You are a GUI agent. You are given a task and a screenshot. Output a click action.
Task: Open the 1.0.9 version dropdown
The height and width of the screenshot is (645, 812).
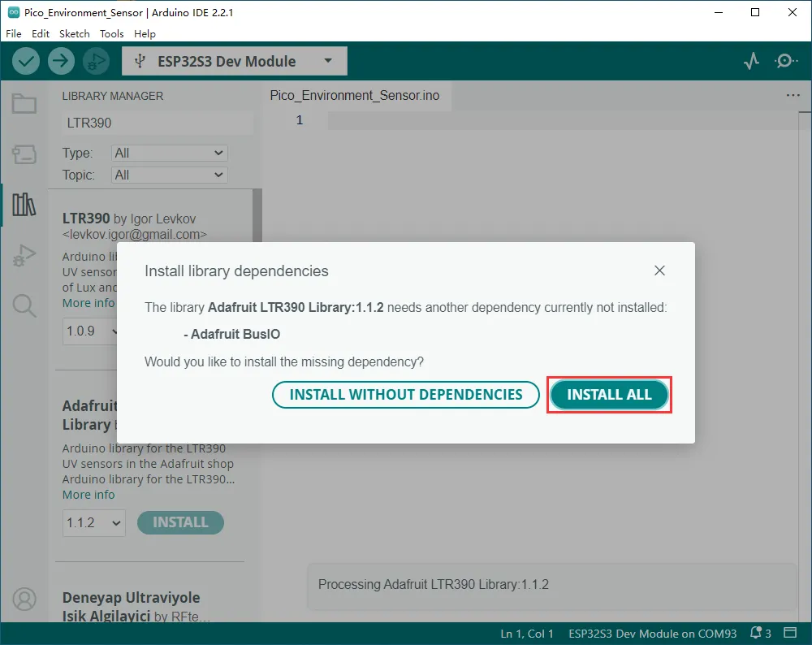tap(90, 331)
